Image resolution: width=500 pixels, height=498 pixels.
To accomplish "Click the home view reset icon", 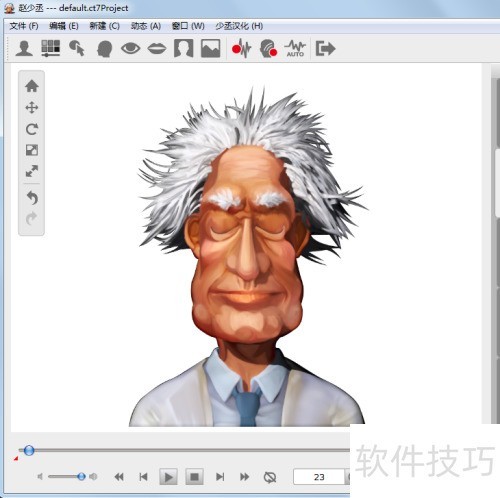I will [32, 86].
